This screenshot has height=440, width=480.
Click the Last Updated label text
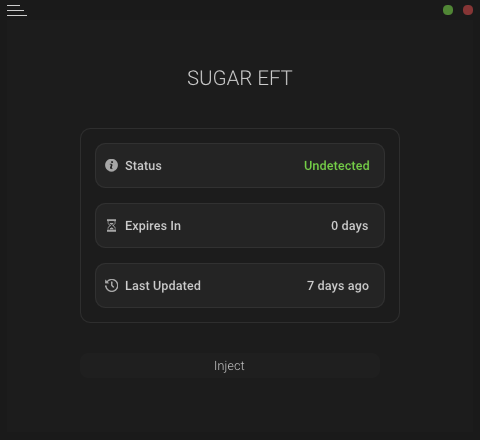tap(163, 286)
